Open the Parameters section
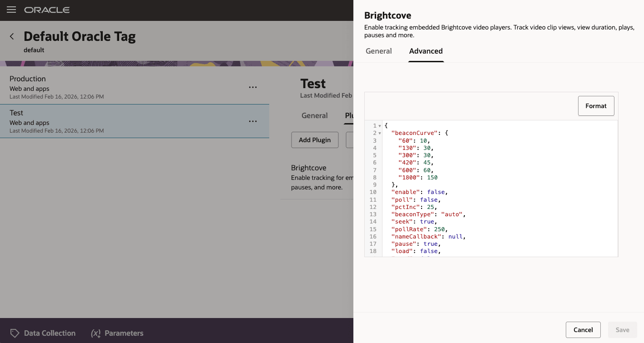This screenshot has width=644, height=343. pos(117,333)
